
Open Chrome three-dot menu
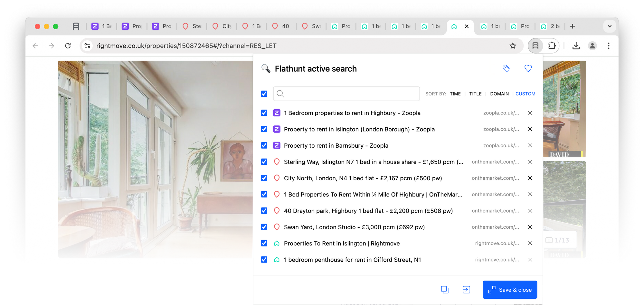(609, 46)
